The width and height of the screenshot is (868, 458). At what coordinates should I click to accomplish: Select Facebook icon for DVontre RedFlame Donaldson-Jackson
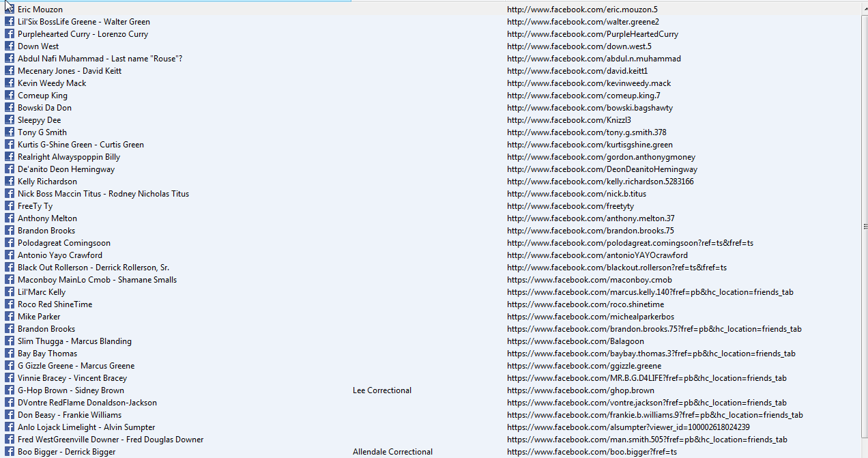10,403
